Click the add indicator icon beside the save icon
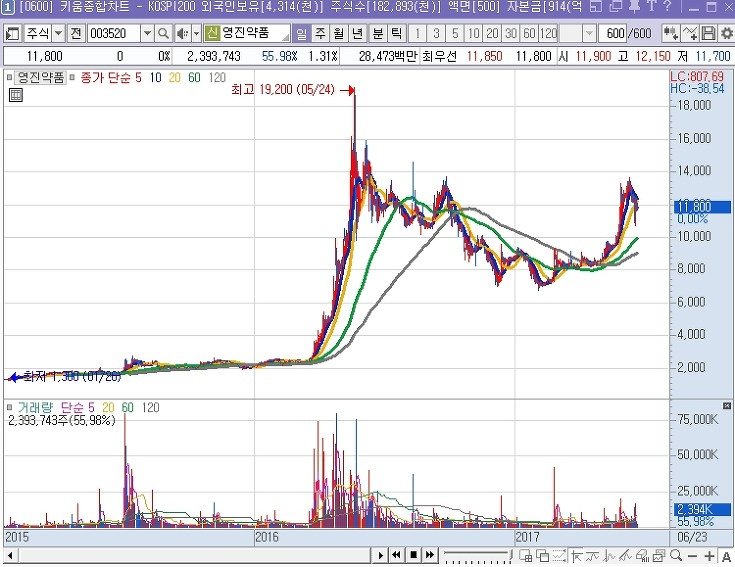The width and height of the screenshot is (735, 567). (690, 33)
